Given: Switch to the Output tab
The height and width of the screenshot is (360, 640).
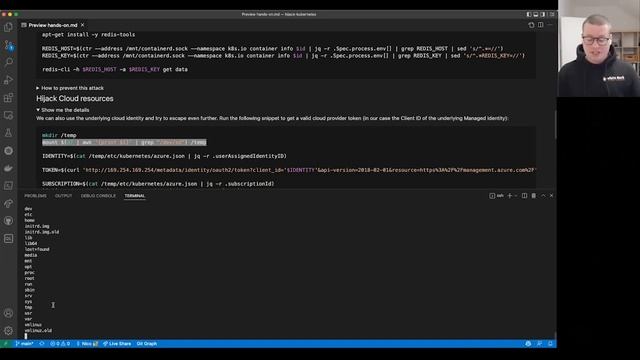Looking at the screenshot, I should click(x=63, y=196).
